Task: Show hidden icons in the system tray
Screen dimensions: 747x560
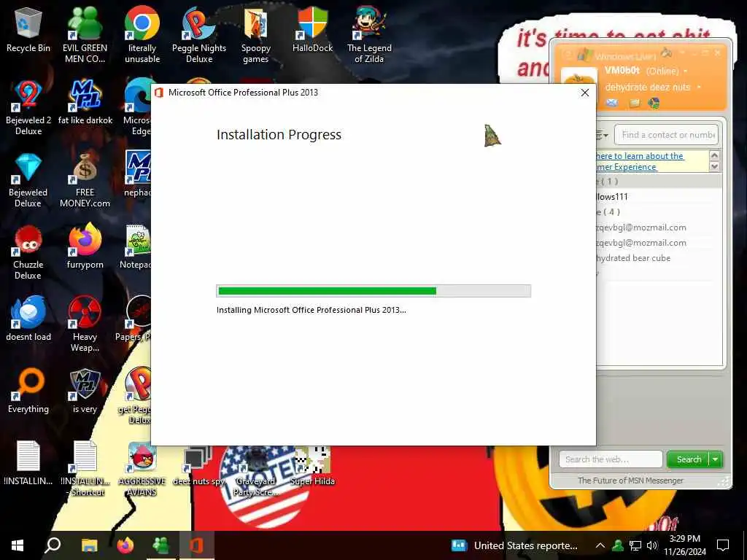Action: tap(600, 545)
